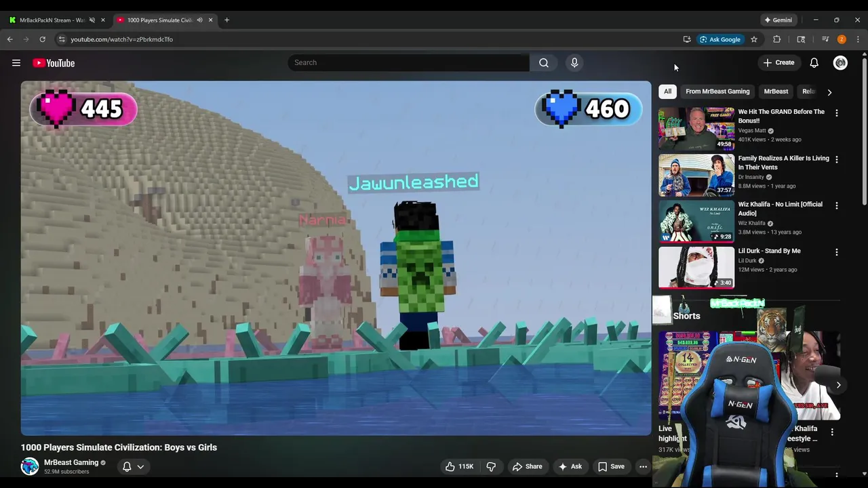Open Vegas Matt video thumbnail
868x488 pixels.
pyautogui.click(x=696, y=128)
